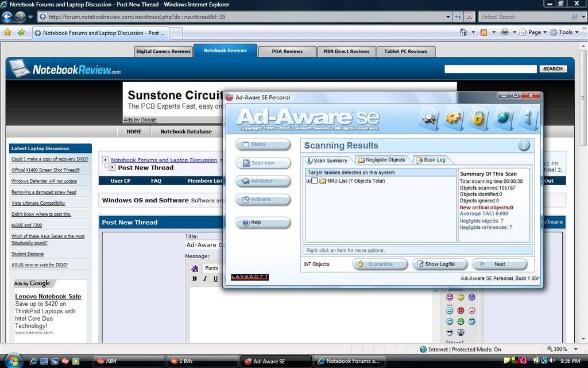Switch to the AIM taskbar button

pyautogui.click(x=128, y=361)
